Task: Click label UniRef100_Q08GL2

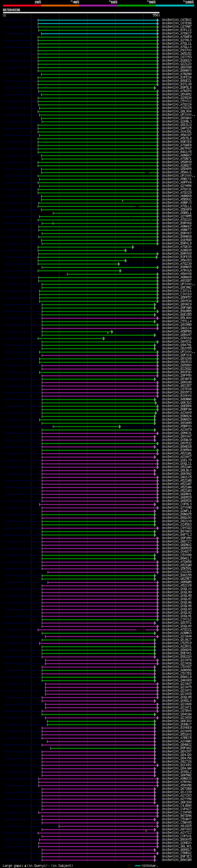Action: [x=177, y=772]
